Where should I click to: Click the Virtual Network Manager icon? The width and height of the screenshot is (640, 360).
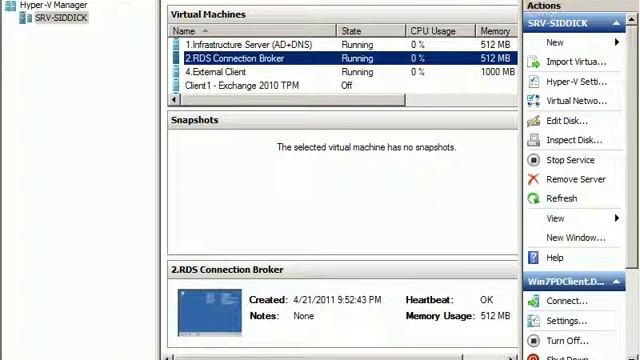tap(533, 101)
